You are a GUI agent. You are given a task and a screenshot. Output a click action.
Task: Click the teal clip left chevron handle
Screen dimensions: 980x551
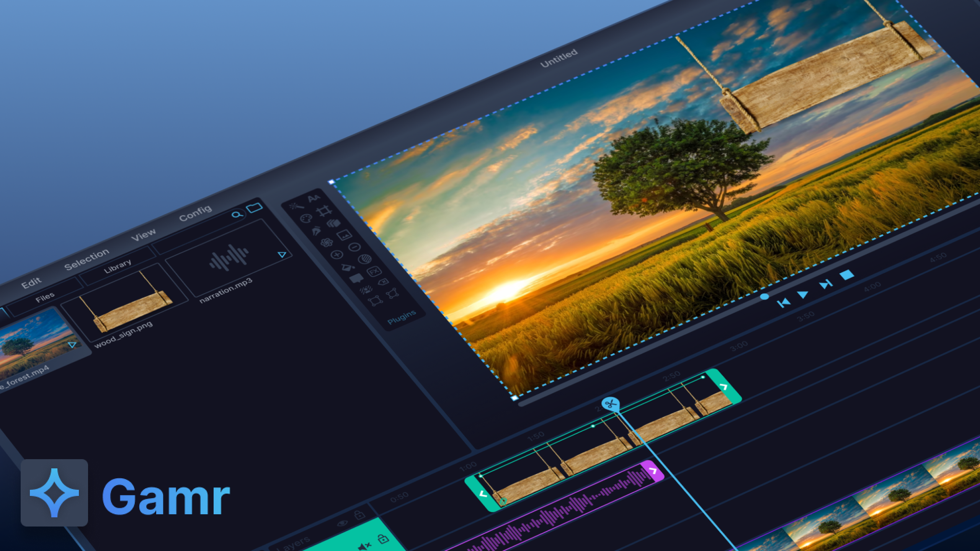click(483, 494)
